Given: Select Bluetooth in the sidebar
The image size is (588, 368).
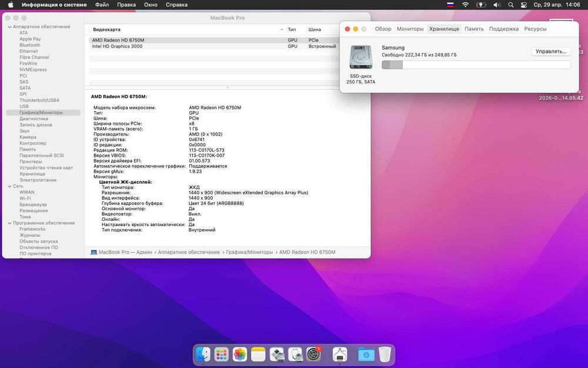Looking at the screenshot, I should (x=29, y=45).
